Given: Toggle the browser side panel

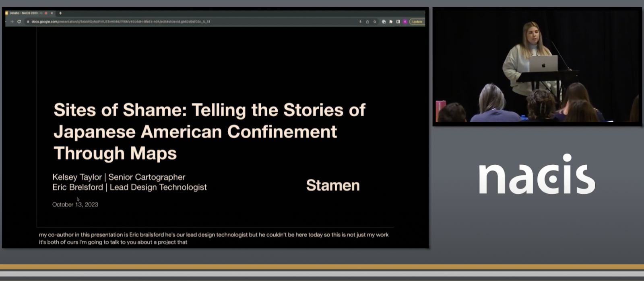Looking at the screenshot, I should 398,22.
